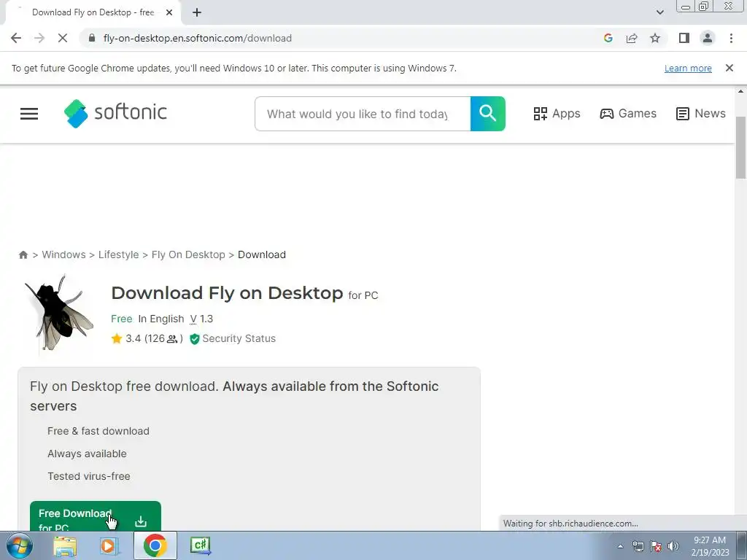The image size is (747, 560).
Task: Open the taskbar clock 9:27 AM
Action: (x=710, y=546)
